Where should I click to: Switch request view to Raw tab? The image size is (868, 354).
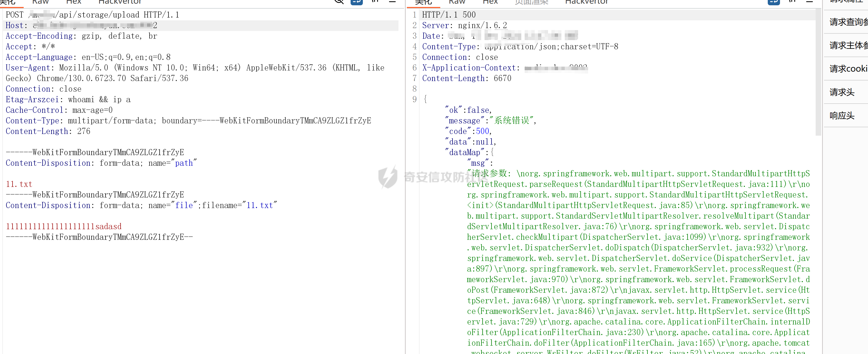coord(40,2)
